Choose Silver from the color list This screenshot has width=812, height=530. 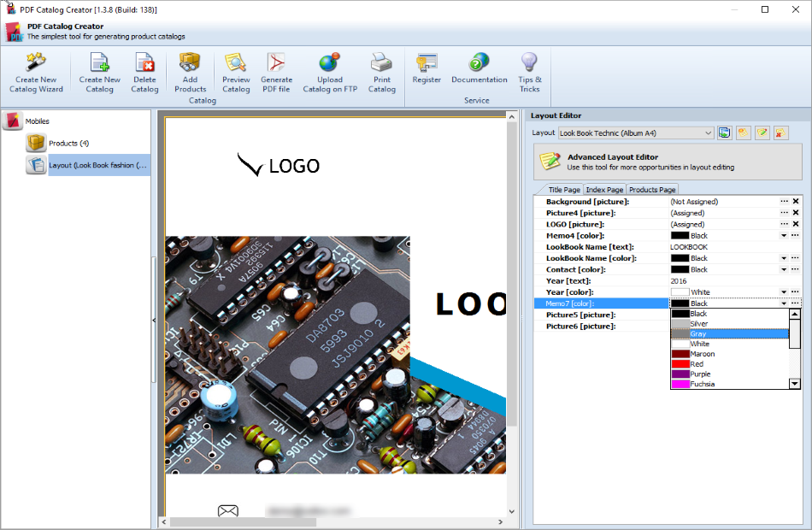[x=730, y=324]
